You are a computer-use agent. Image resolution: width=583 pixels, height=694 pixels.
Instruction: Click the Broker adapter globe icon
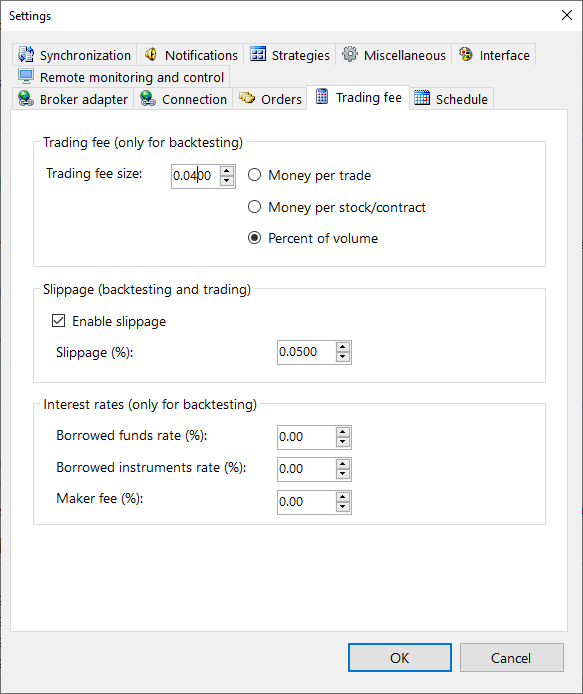(x=26, y=98)
